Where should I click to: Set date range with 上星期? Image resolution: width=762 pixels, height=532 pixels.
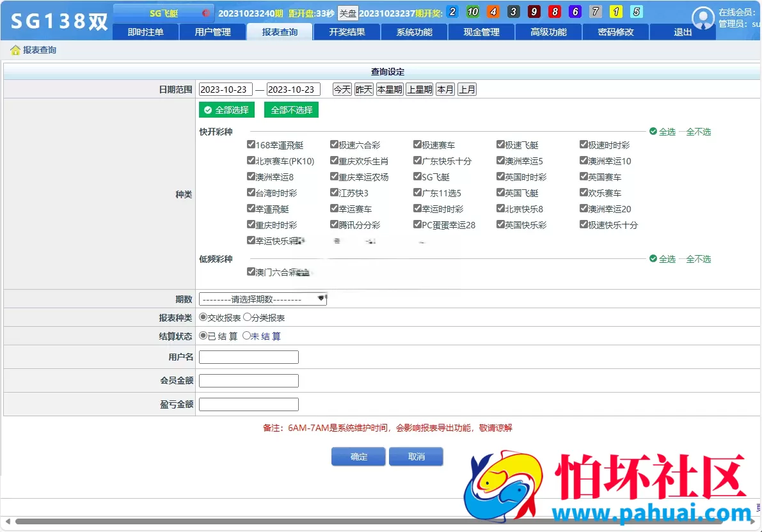click(x=420, y=90)
